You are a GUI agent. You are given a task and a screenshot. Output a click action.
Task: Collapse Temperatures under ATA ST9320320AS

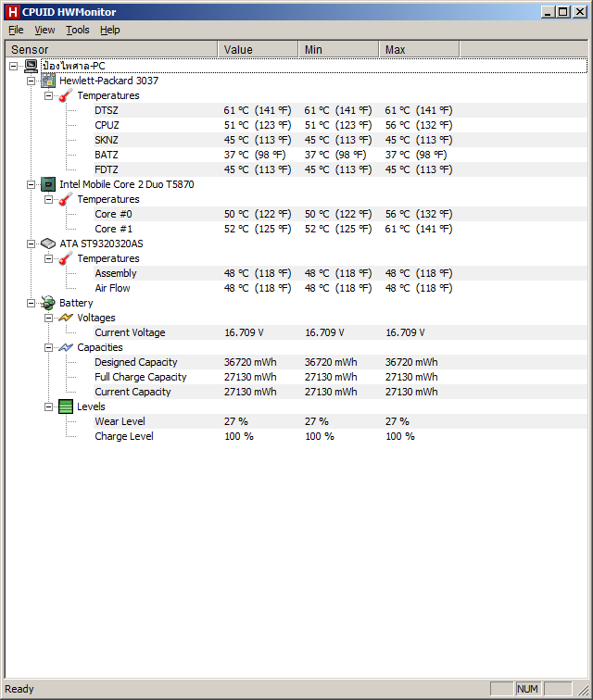tap(48, 258)
